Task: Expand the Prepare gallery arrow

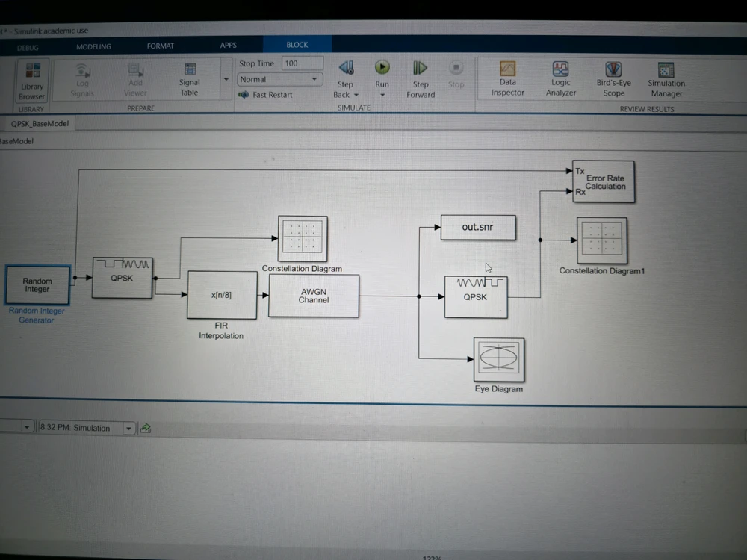Action: pyautogui.click(x=226, y=79)
